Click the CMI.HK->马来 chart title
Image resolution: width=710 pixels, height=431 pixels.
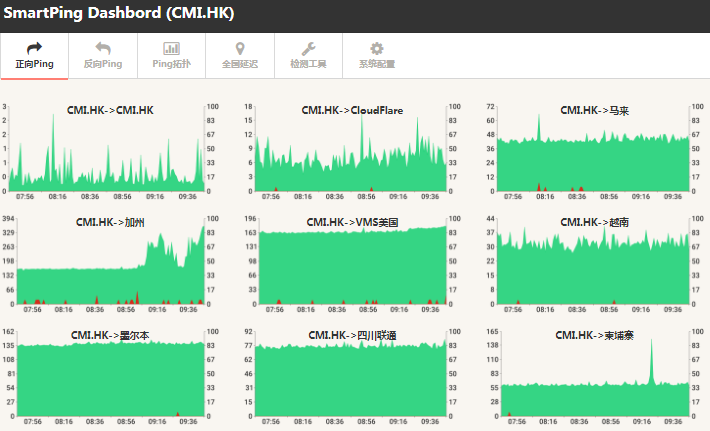[x=594, y=110]
